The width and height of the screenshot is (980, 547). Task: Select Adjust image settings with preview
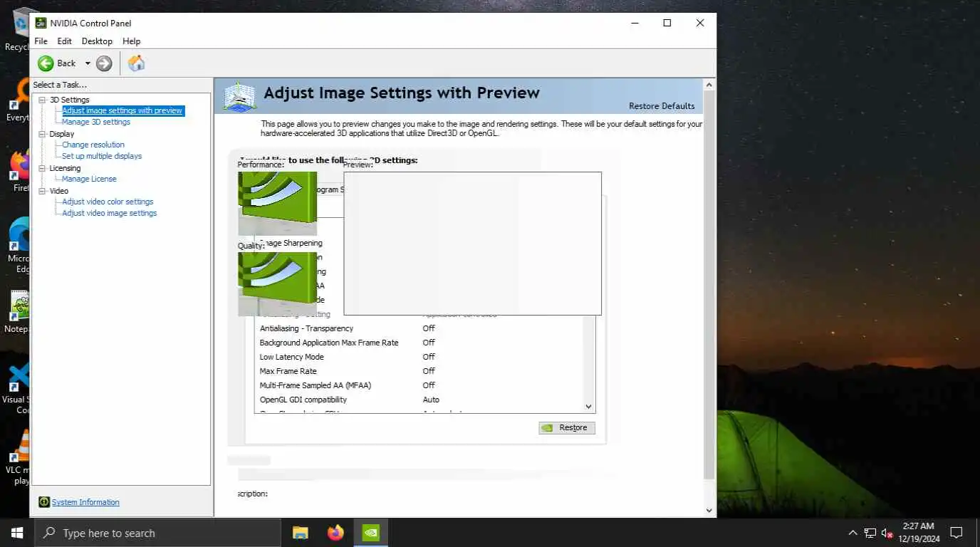(123, 110)
